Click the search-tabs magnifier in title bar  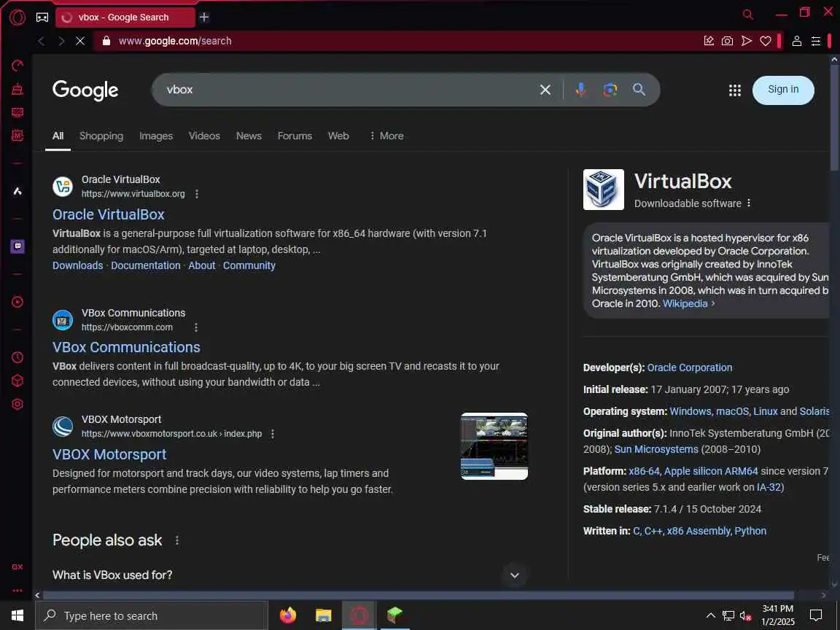pyautogui.click(x=748, y=15)
